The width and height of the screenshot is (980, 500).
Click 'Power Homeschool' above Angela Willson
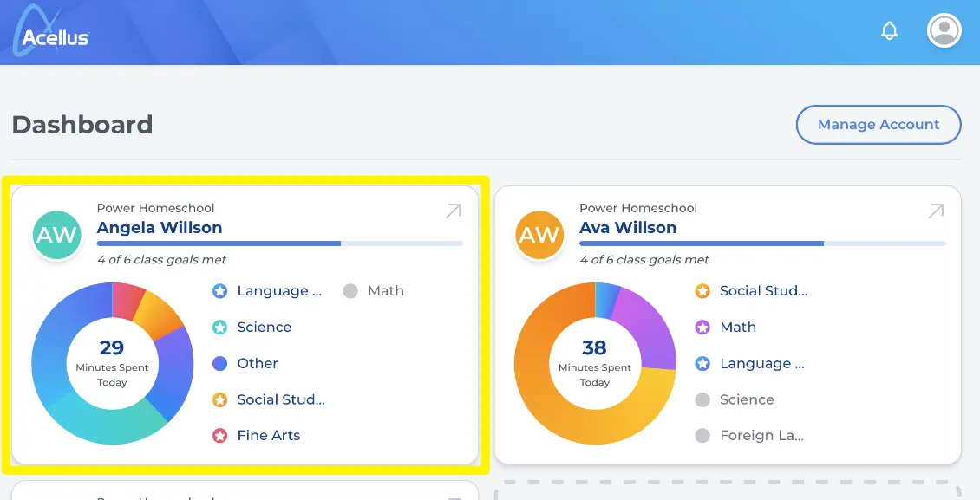(x=155, y=208)
